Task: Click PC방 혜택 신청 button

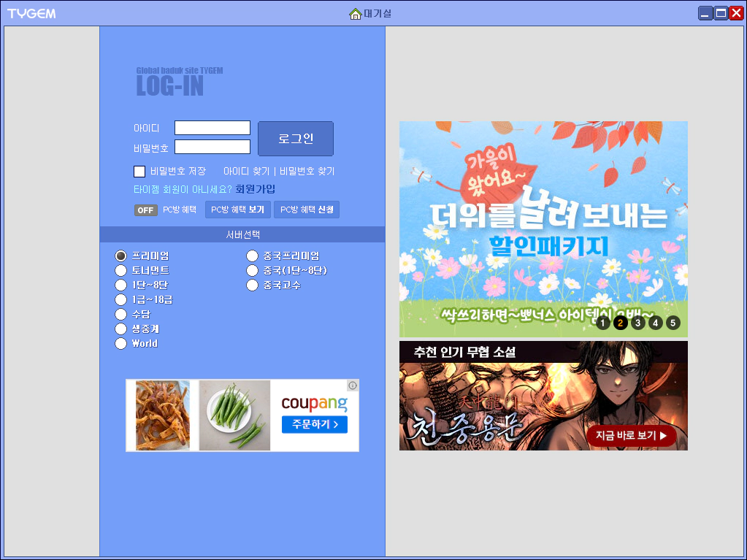Action: 306,210
